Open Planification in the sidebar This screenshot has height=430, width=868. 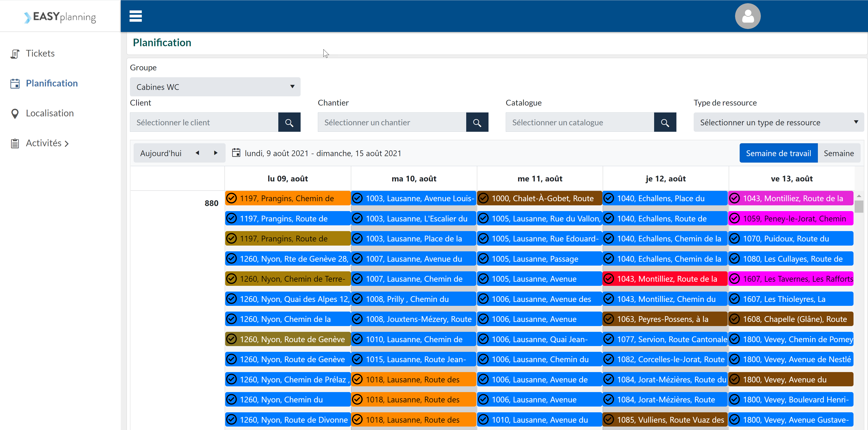pos(52,83)
